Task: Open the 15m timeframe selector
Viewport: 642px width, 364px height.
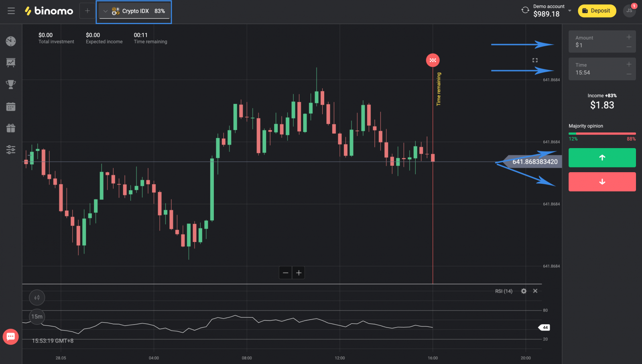Action: pos(37,317)
